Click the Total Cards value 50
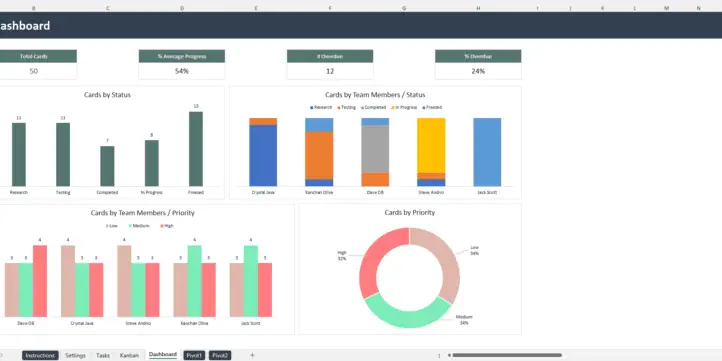This screenshot has width=722, height=361. coord(34,71)
